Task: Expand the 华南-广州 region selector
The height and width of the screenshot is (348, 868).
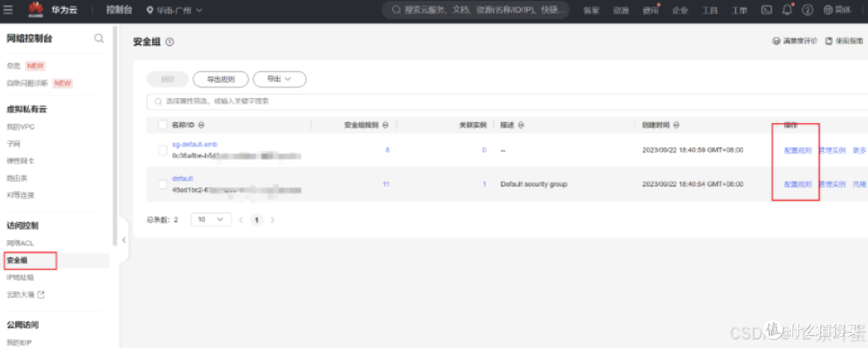Action: pos(174,10)
